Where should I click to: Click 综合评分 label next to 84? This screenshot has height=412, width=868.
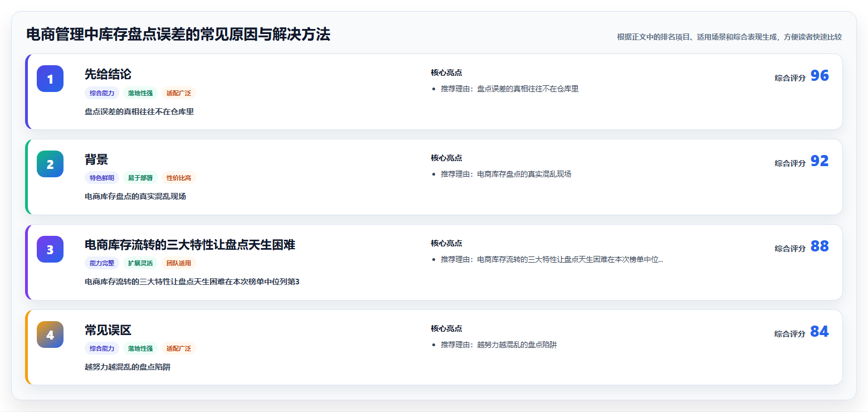(790, 334)
